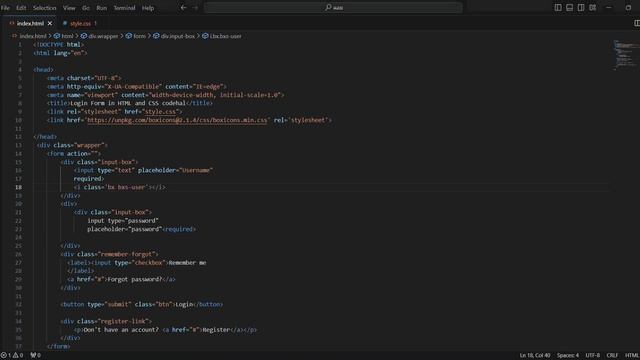Click the form action line
The image size is (640, 360).
74,154
